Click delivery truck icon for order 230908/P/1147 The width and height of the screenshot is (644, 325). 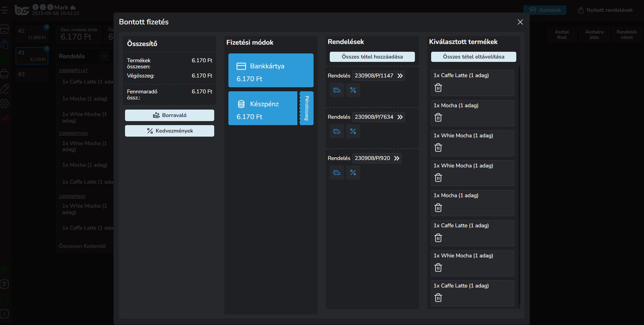coord(337,90)
